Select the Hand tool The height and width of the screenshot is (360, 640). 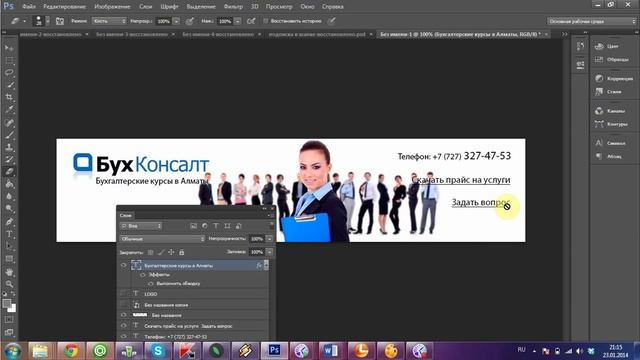coord(9,272)
